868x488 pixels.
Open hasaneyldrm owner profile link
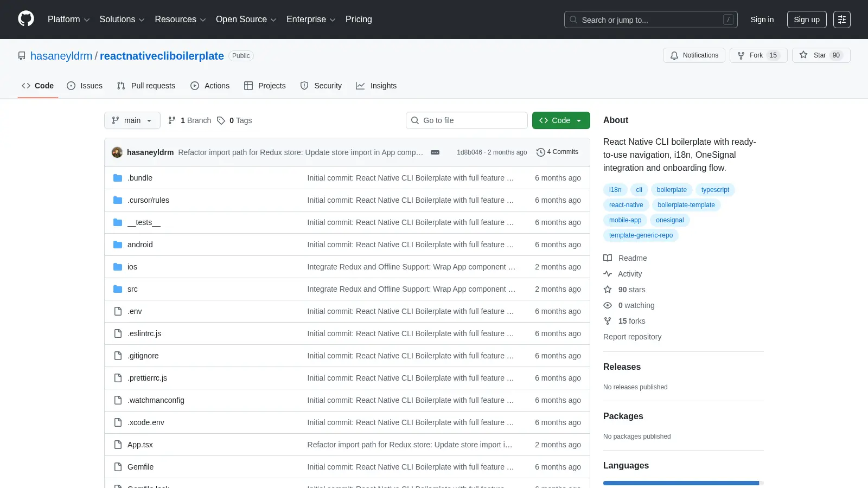[x=61, y=56]
